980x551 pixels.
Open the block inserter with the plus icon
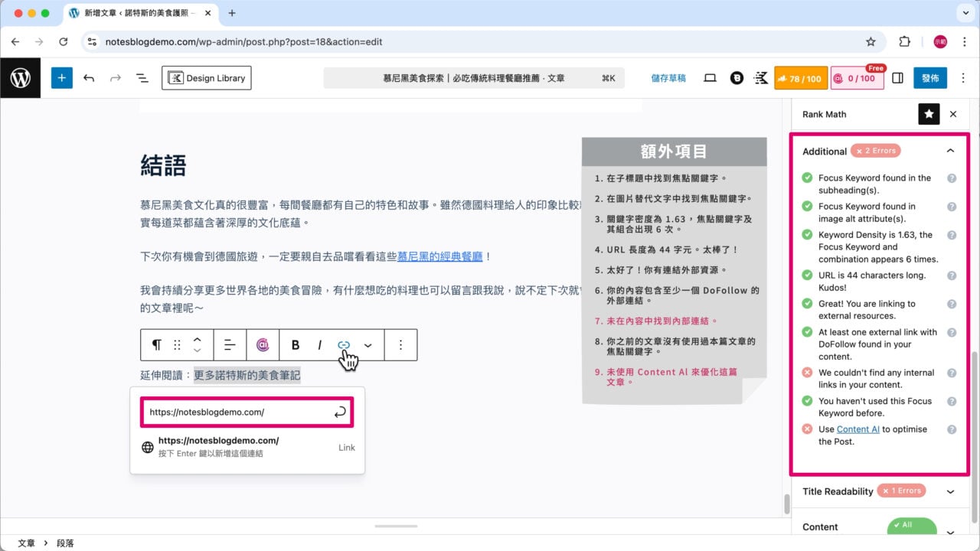click(61, 77)
